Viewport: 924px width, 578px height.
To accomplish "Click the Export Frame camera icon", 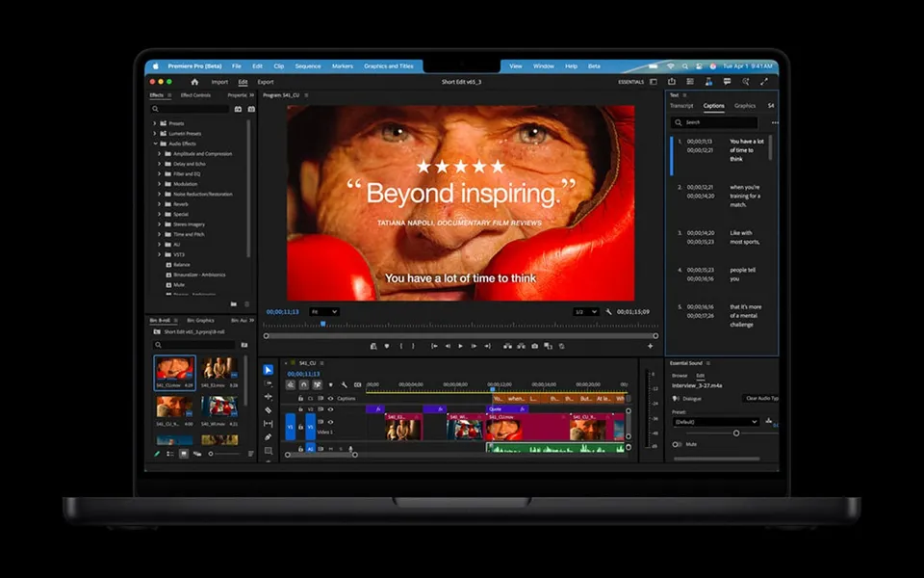I will coord(535,346).
